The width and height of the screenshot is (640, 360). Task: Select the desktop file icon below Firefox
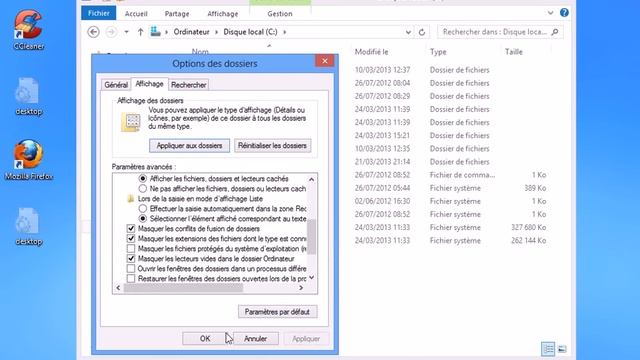click(28, 227)
